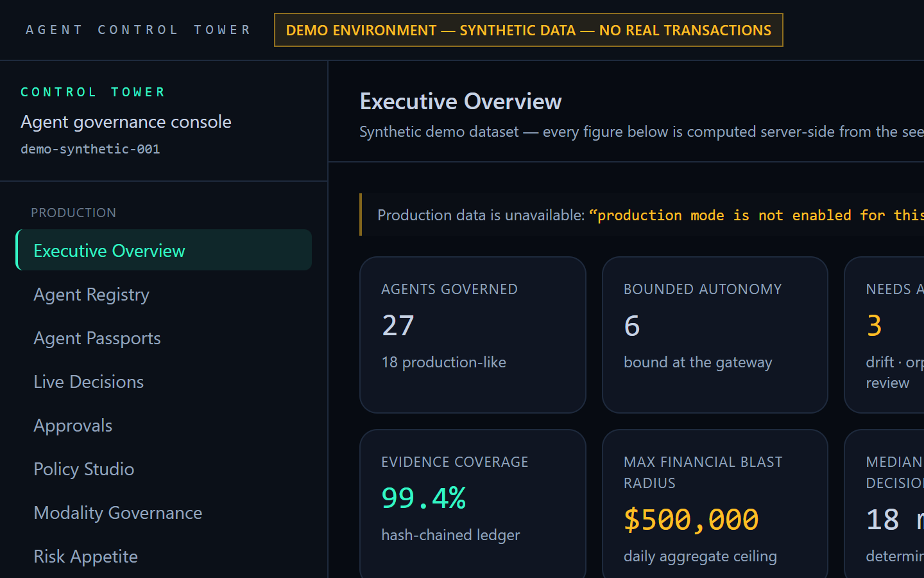Click the demo-synthetic-001 environment identifier
924x578 pixels.
coord(90,149)
